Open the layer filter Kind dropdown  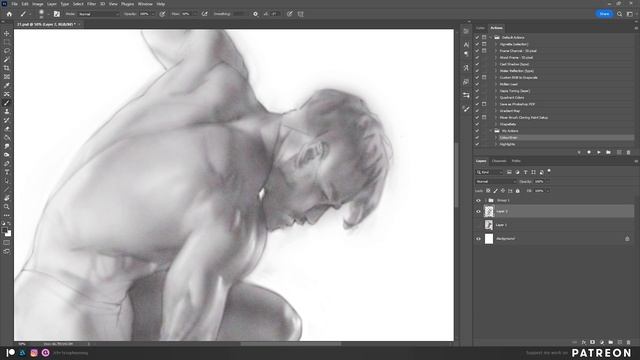[489, 172]
